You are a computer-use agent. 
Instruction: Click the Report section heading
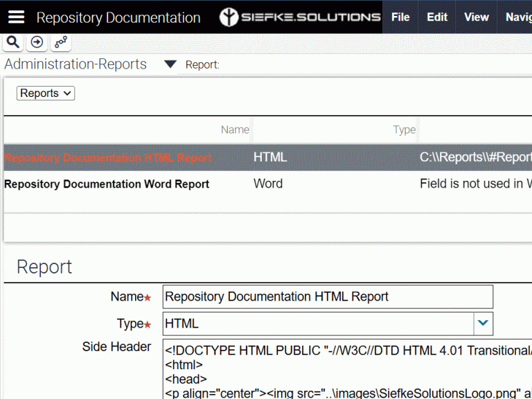pos(44,267)
